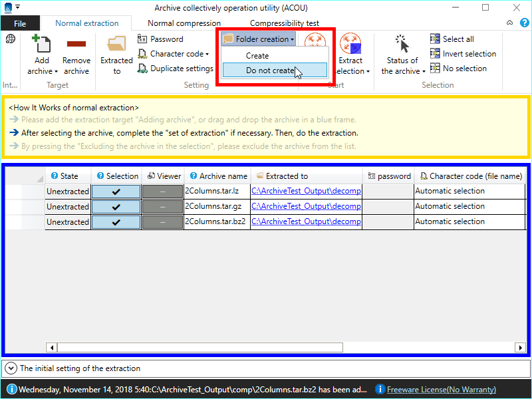This screenshot has width=532, height=399.
Task: Toggle selection checkmark for 2Columns.tar.gz
Action: coord(116,207)
